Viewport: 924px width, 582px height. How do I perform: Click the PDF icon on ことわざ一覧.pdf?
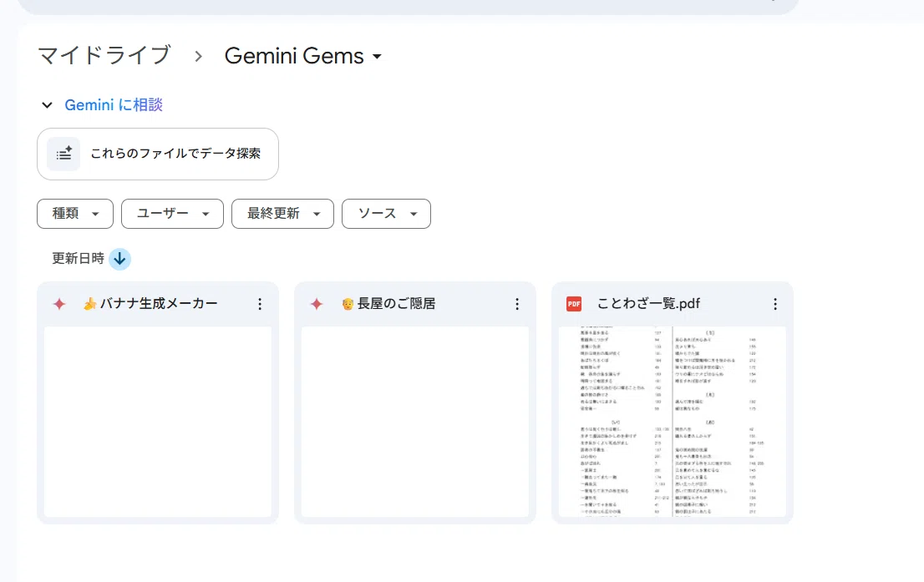[574, 304]
